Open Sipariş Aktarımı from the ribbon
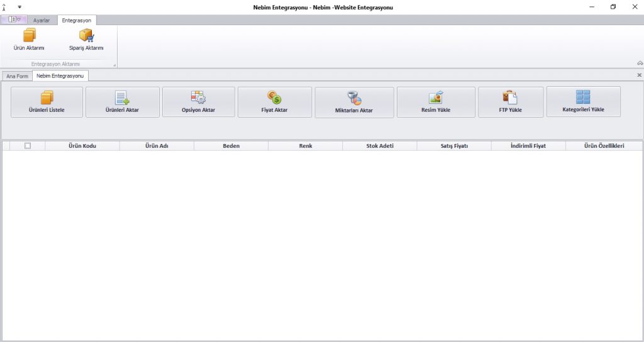This screenshot has width=644, height=342. point(86,40)
